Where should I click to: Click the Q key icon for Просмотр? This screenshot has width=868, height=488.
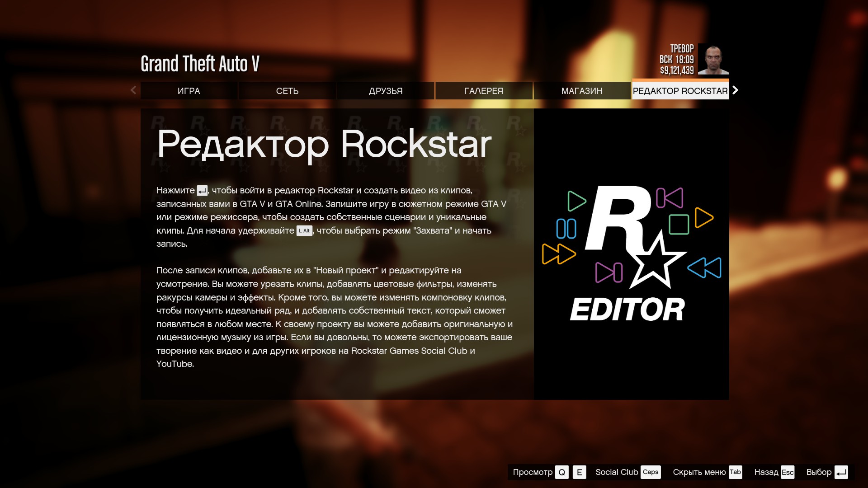(x=562, y=472)
